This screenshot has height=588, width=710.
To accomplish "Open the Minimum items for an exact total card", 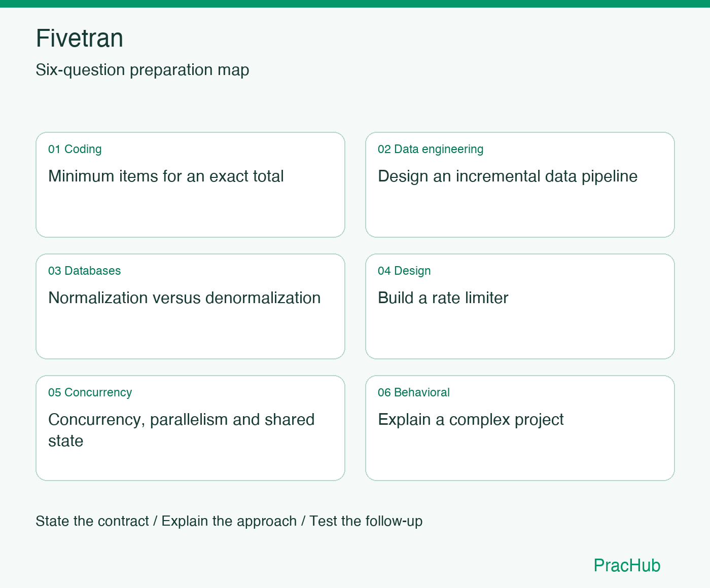I will point(190,185).
